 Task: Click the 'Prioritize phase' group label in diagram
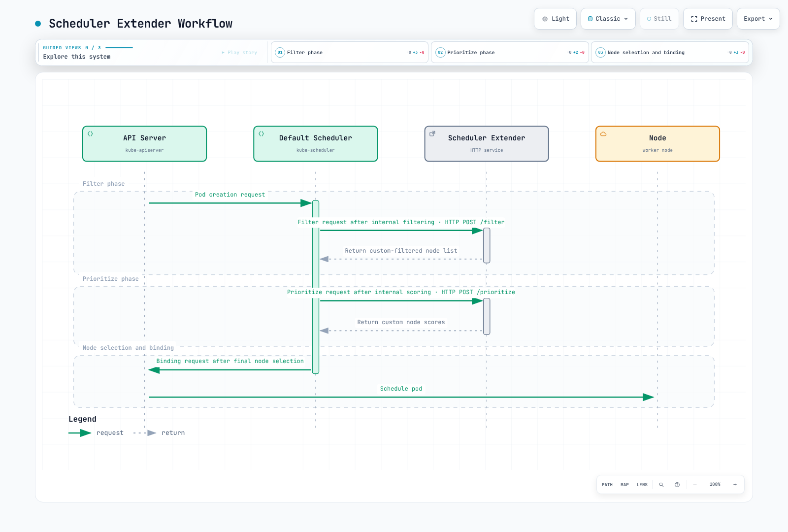pyautogui.click(x=111, y=279)
